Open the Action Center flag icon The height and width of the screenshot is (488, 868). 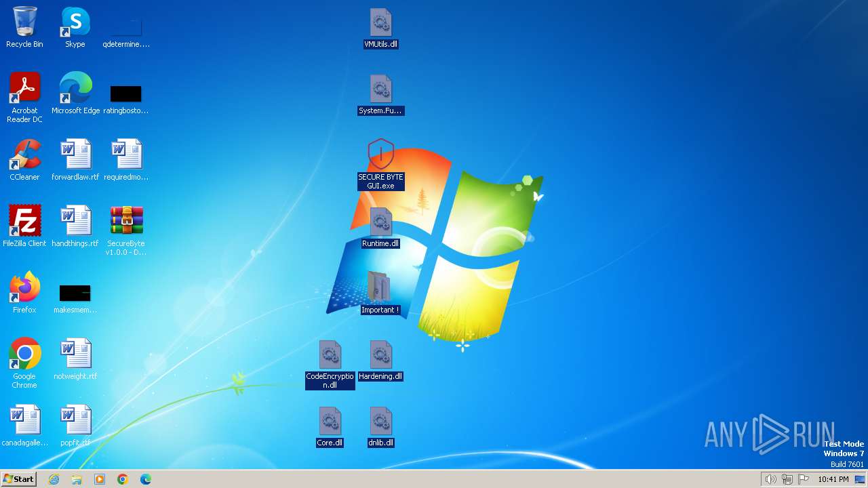coord(804,479)
